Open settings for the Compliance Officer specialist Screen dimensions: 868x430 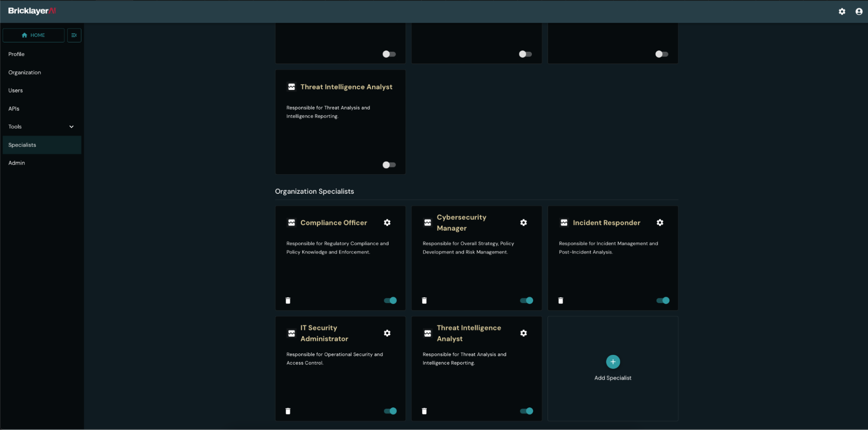coord(387,222)
